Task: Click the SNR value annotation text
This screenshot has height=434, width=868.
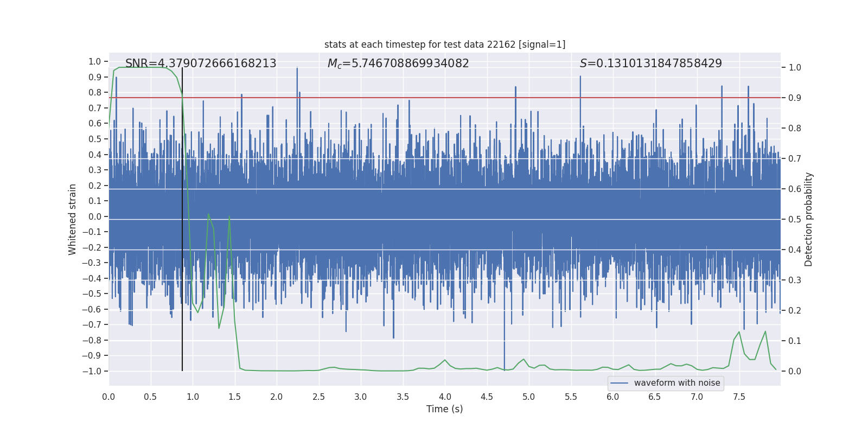Action: click(x=201, y=63)
